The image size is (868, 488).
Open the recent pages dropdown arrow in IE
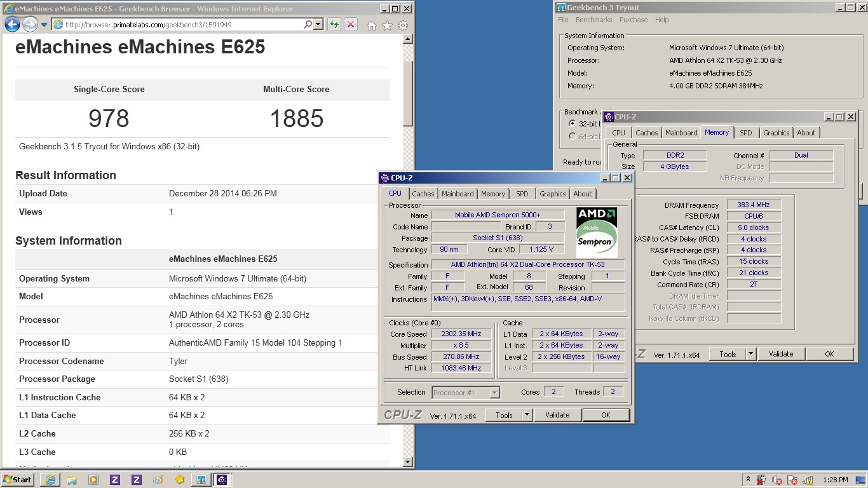[x=44, y=25]
